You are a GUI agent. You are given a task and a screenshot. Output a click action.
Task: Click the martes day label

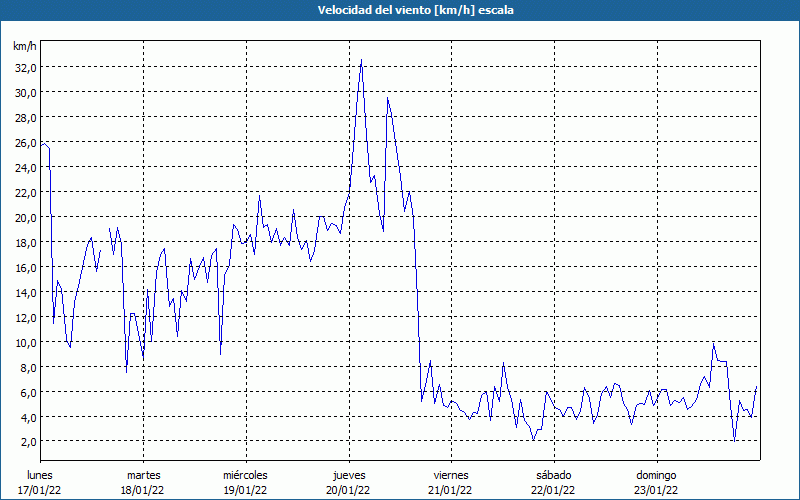[144, 475]
